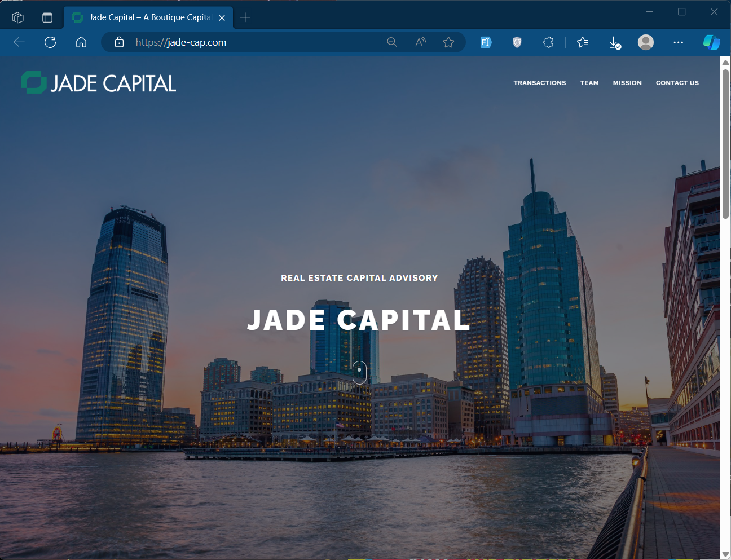Open the Transactions page
Screen dimensions: 731x560
pyautogui.click(x=540, y=83)
